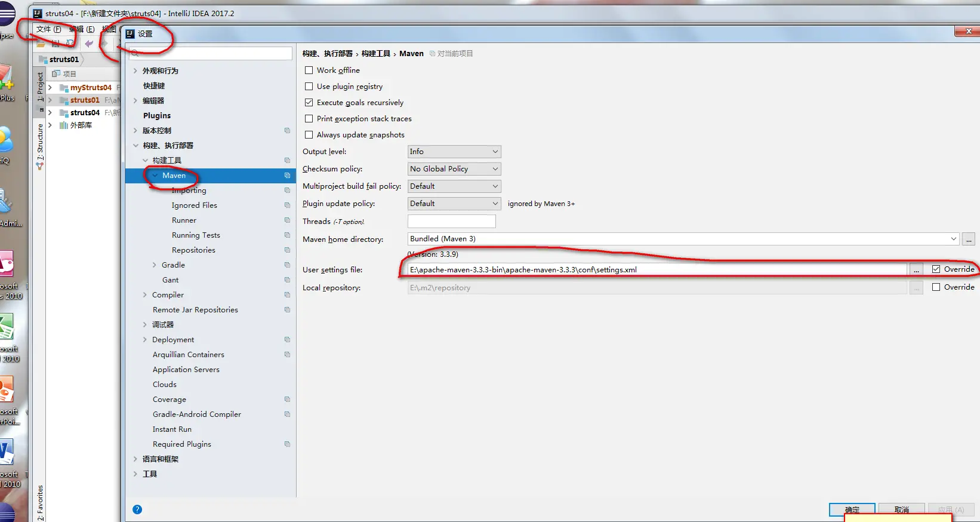The image size is (980, 522).
Task: Browse for Maven home directory
Action: [x=969, y=239]
